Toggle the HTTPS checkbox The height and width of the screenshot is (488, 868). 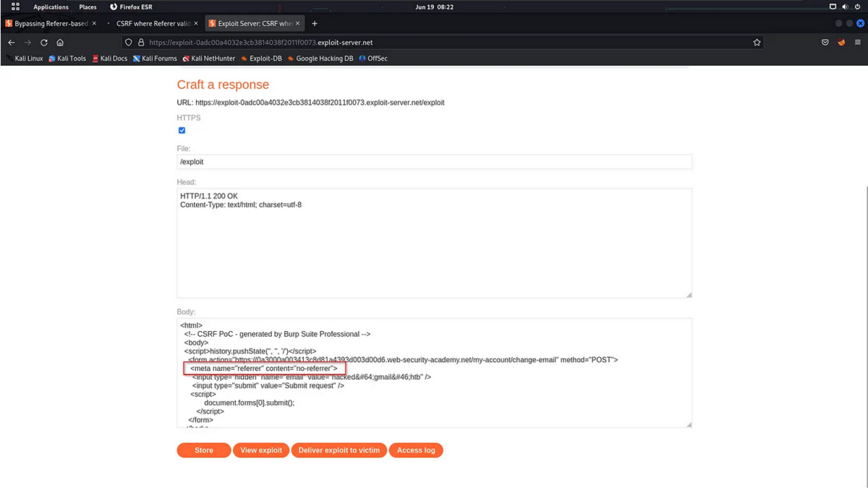click(182, 130)
